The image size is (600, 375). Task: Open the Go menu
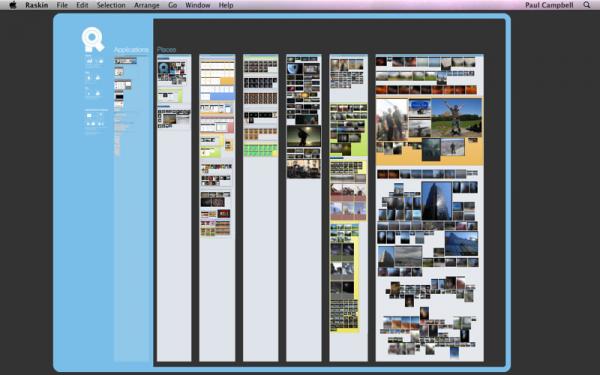pyautogui.click(x=173, y=5)
